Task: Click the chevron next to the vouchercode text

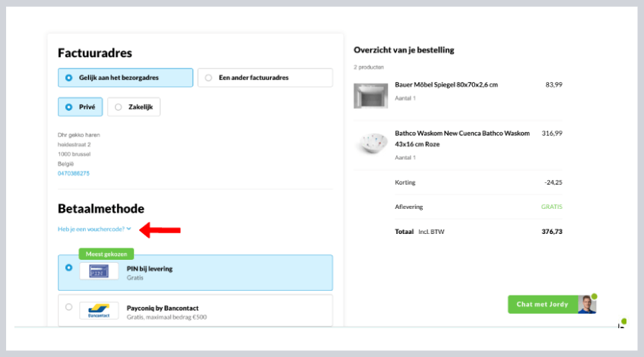Action: pyautogui.click(x=129, y=229)
